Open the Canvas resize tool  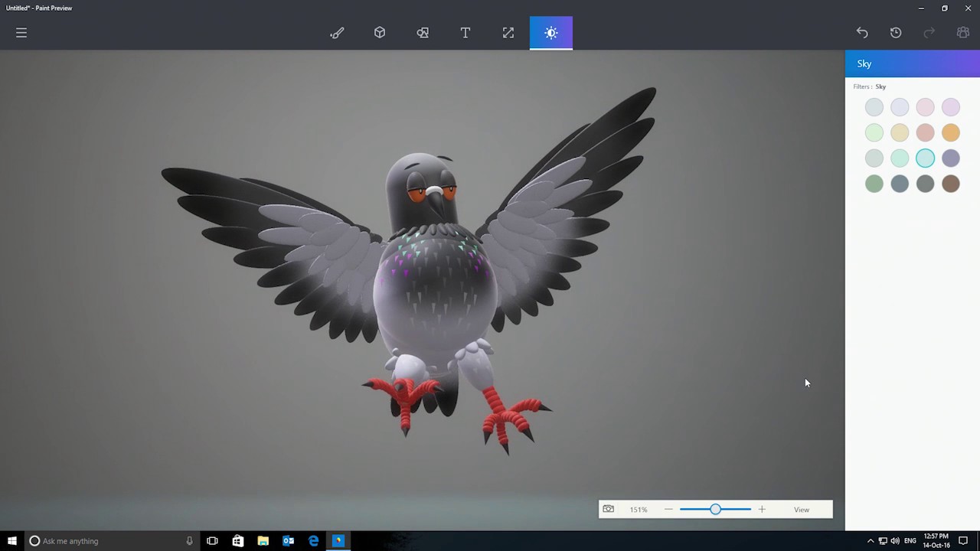508,33
